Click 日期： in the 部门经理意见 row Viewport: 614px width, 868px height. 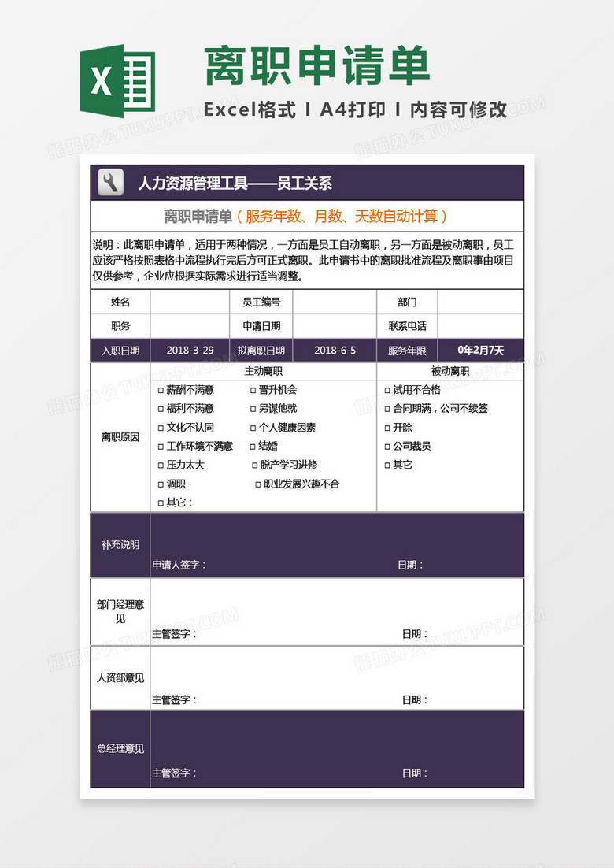[414, 634]
